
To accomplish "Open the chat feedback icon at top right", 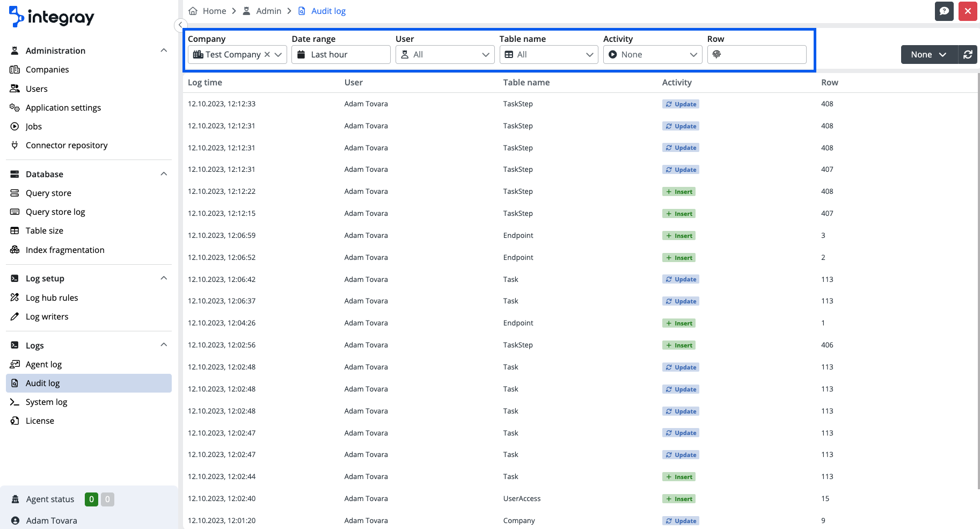I will 944,11.
